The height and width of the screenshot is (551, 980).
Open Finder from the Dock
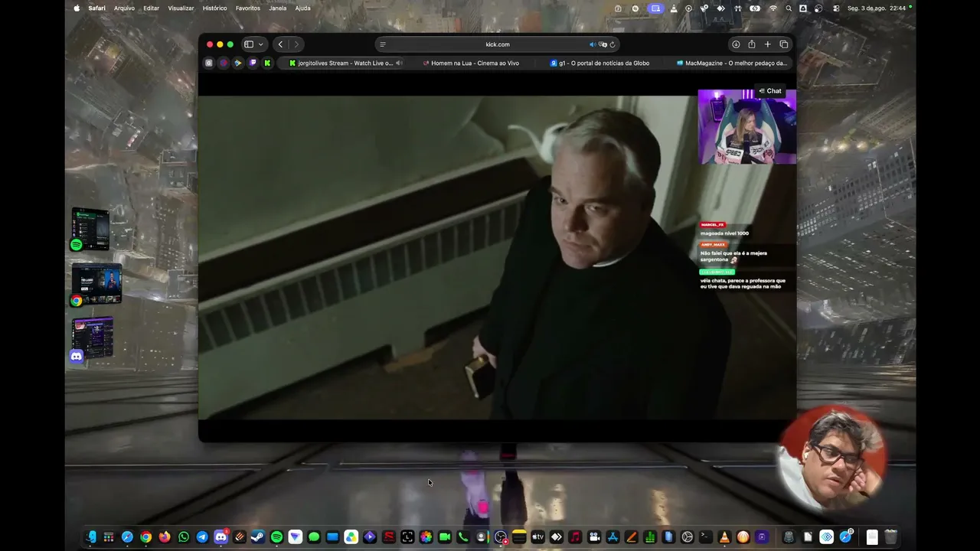tap(90, 537)
